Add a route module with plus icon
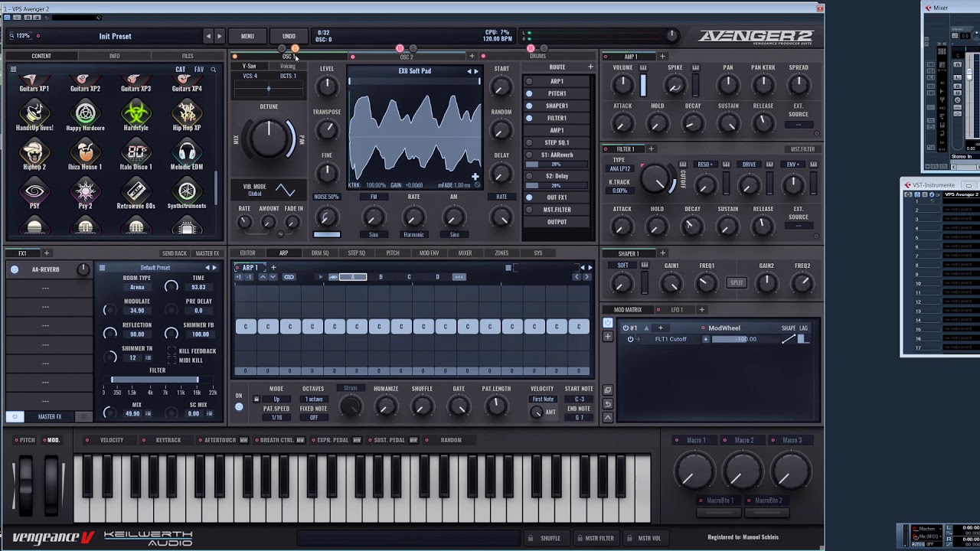 pos(590,67)
